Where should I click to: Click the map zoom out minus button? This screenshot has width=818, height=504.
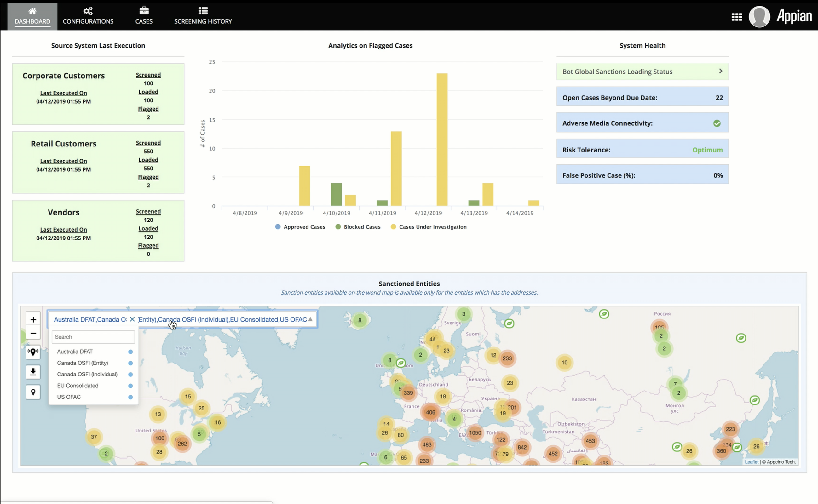(33, 333)
